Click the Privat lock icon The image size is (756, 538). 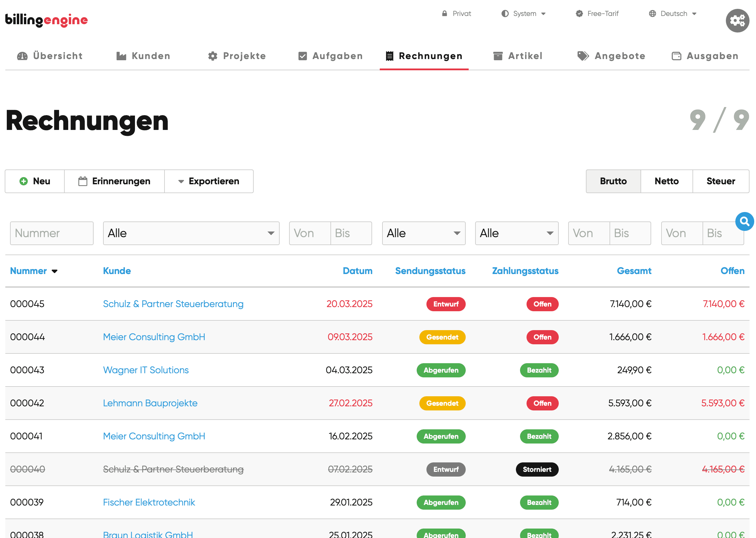[x=444, y=14]
